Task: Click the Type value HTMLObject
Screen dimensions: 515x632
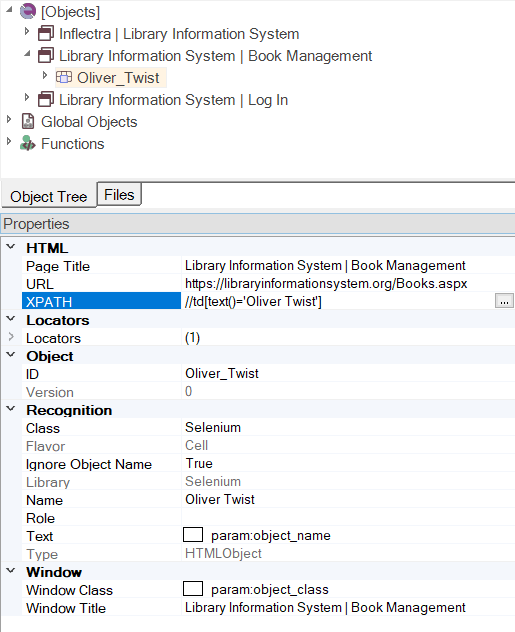Action: [223, 553]
